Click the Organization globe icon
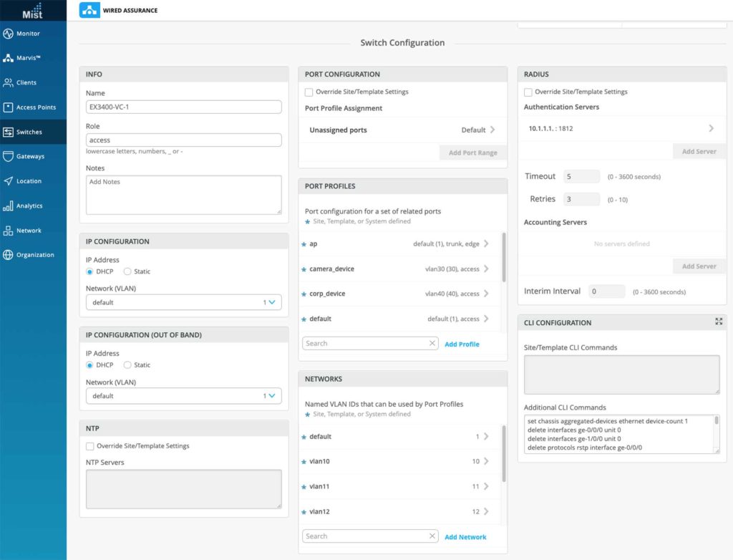The image size is (733, 560). pos(9,255)
